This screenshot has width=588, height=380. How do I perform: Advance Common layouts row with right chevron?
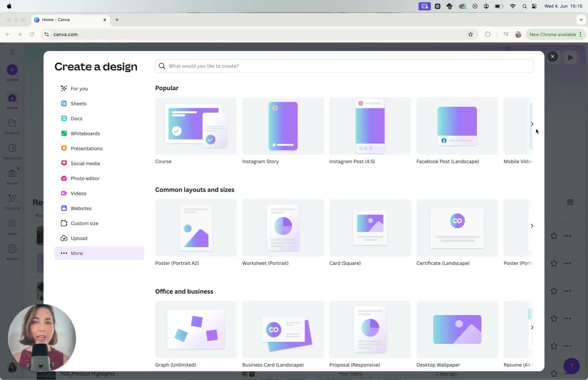click(532, 226)
